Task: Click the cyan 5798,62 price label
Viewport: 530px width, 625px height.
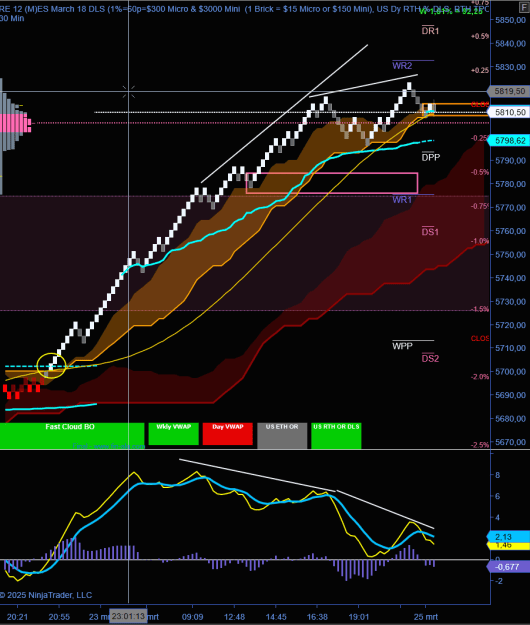Action: (509, 140)
